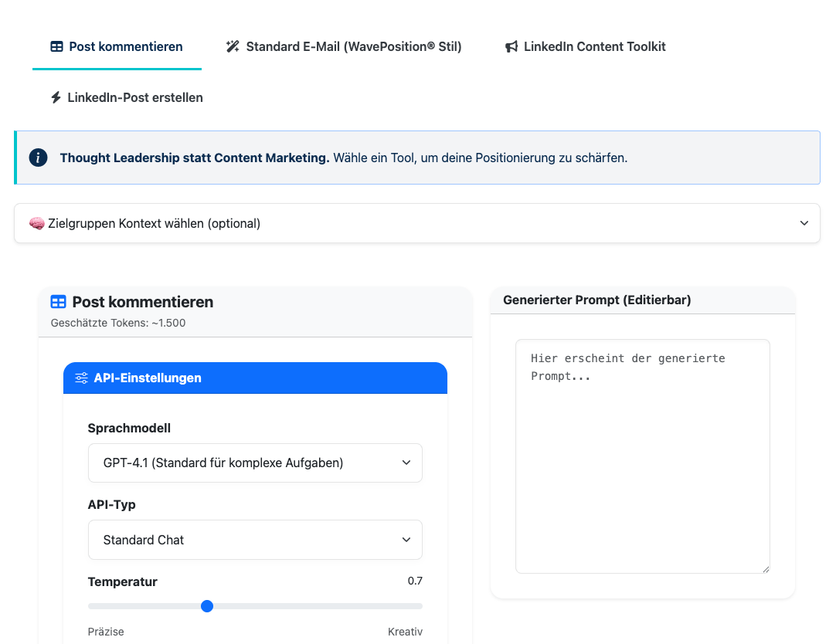Click the blue API-Einstellungen header bar
The height and width of the screenshot is (644, 836).
[x=255, y=378]
